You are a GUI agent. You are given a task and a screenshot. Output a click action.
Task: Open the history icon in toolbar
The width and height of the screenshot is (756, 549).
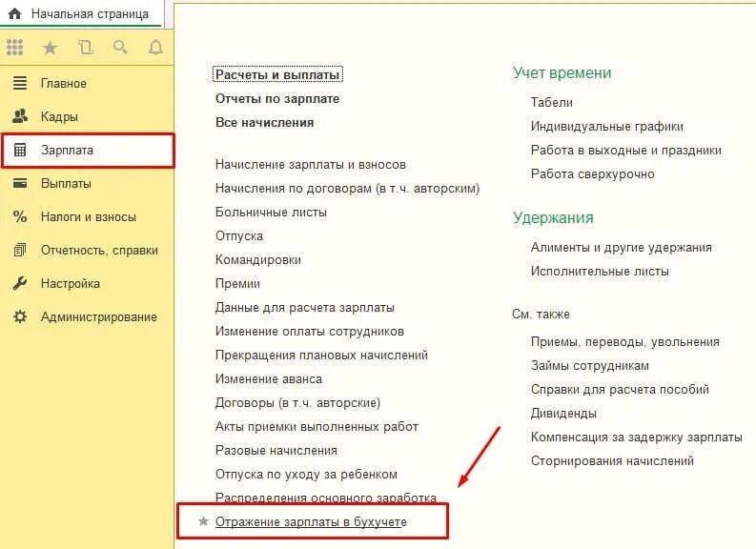tap(86, 48)
